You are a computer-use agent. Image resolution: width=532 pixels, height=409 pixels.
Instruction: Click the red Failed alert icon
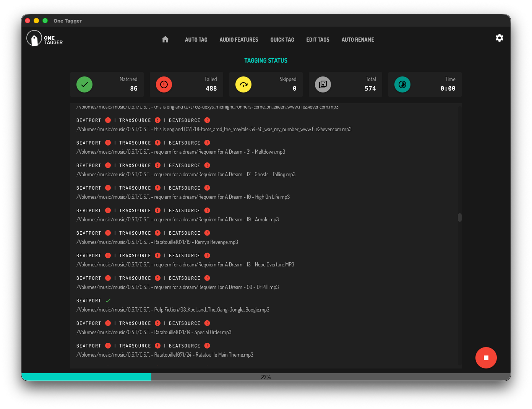click(164, 84)
